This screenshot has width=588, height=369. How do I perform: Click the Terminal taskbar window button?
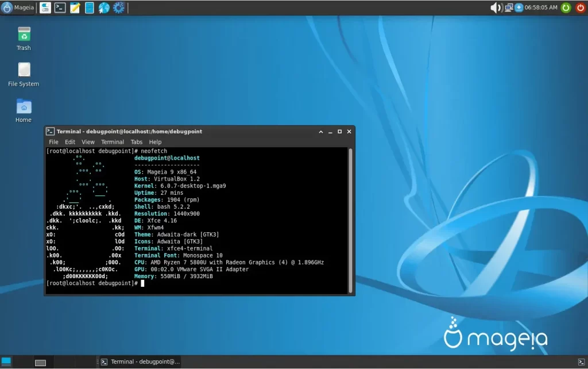tap(141, 362)
